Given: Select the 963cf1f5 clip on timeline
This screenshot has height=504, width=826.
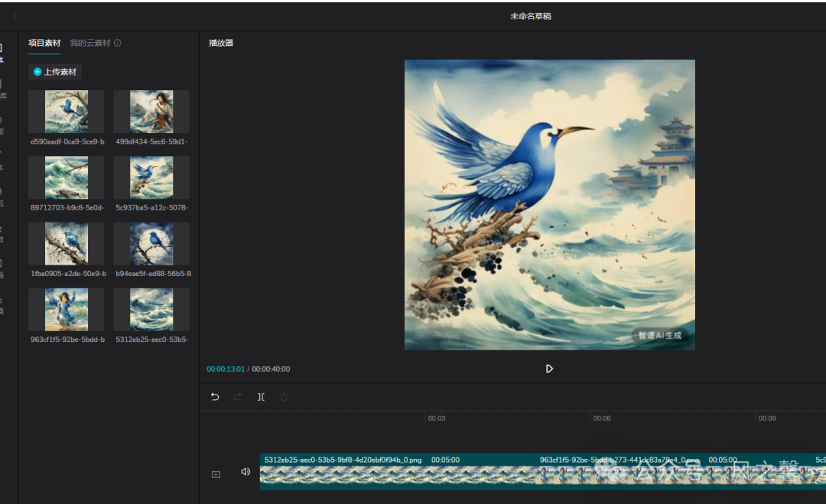Looking at the screenshot, I should [673, 471].
